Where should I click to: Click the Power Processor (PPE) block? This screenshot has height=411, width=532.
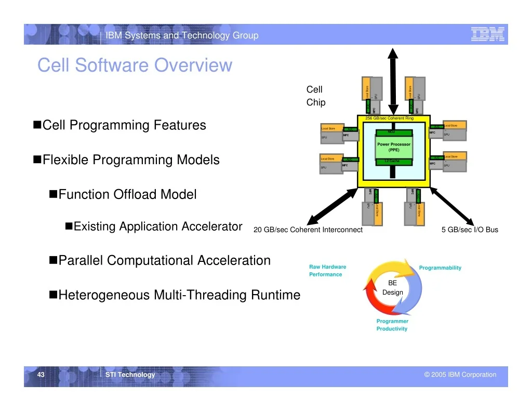(394, 147)
